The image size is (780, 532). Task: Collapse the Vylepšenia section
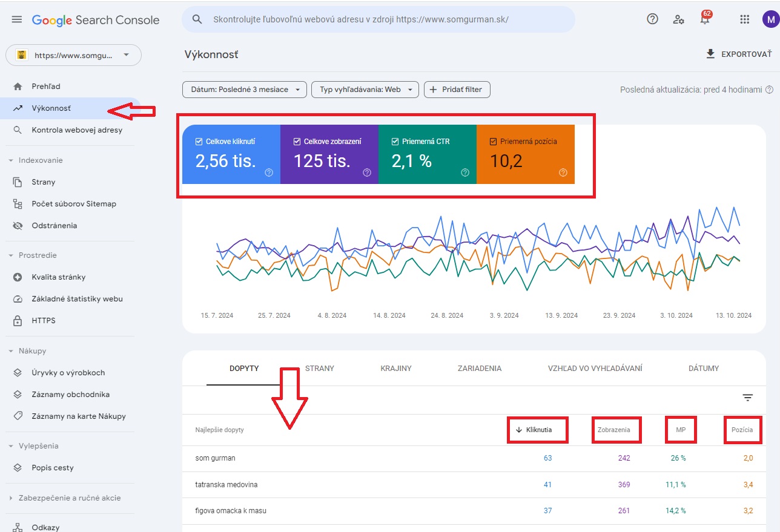pyautogui.click(x=11, y=446)
